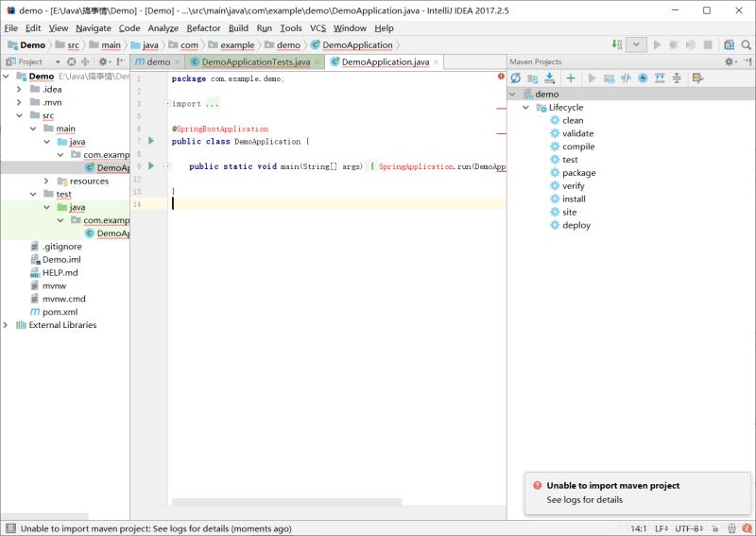Open the run configuration dropdown
The image size is (756, 536).
coord(637,44)
